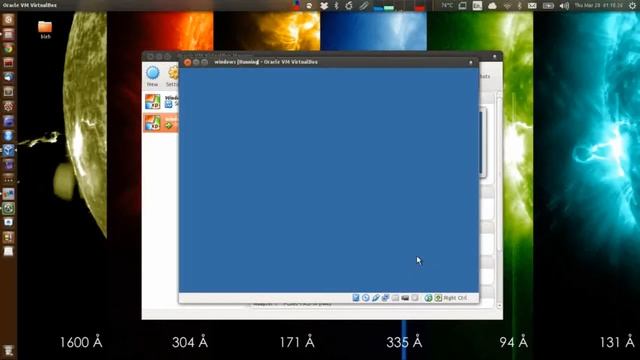Image resolution: width=640 pixels, height=360 pixels.
Task: Open the Dropbox indicator in top panel
Action: coord(324,6)
